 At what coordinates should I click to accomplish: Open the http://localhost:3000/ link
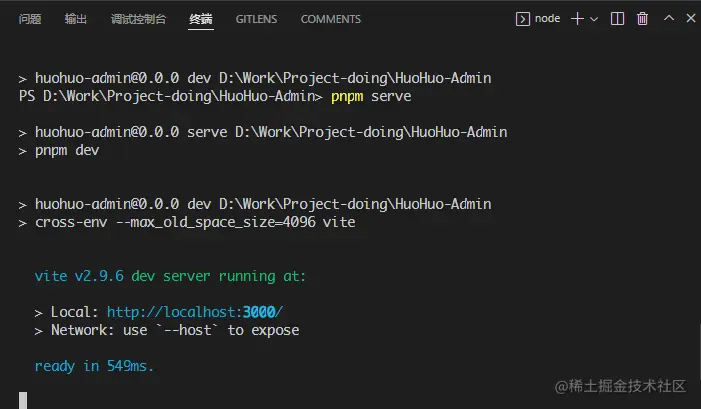pos(195,312)
